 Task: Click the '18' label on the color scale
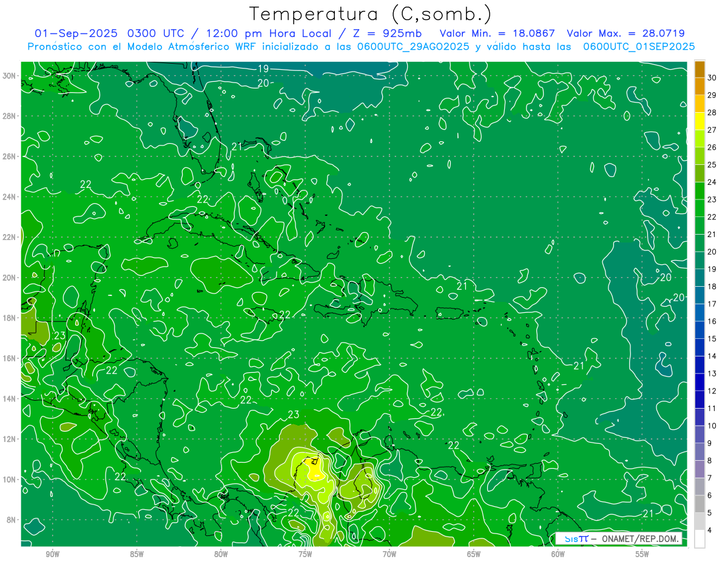712,287
